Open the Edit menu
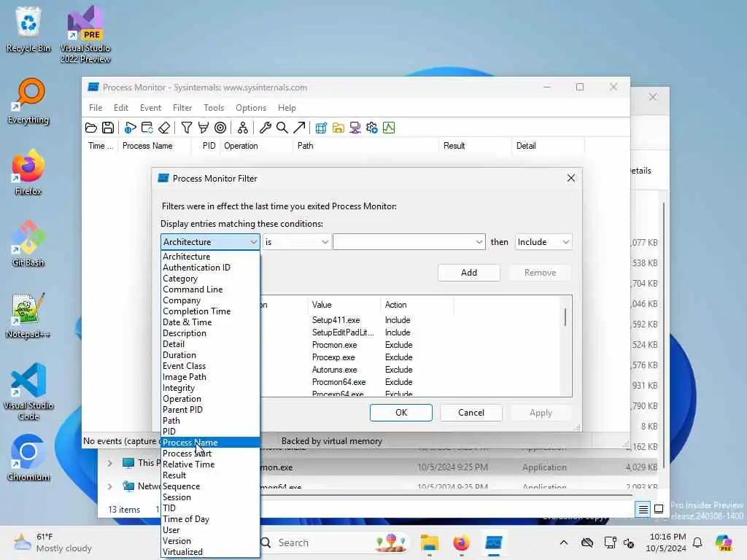This screenshot has width=747, height=560. tap(120, 108)
